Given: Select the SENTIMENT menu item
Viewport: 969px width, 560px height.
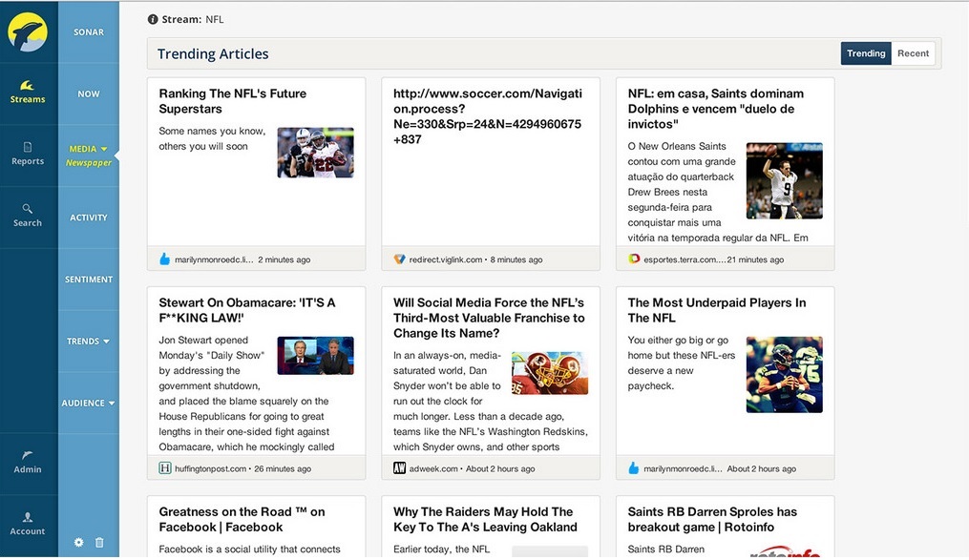Looking at the screenshot, I should coord(89,280).
